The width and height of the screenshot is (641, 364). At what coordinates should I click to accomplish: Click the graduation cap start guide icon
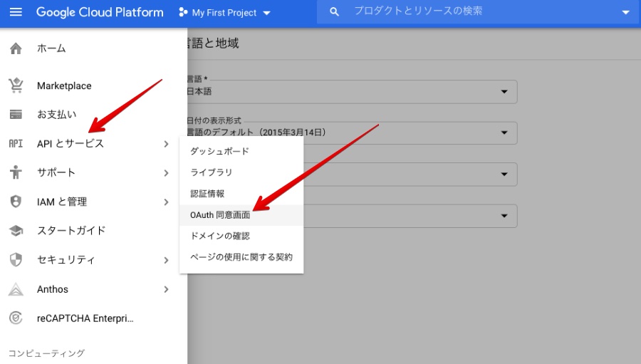coord(16,231)
